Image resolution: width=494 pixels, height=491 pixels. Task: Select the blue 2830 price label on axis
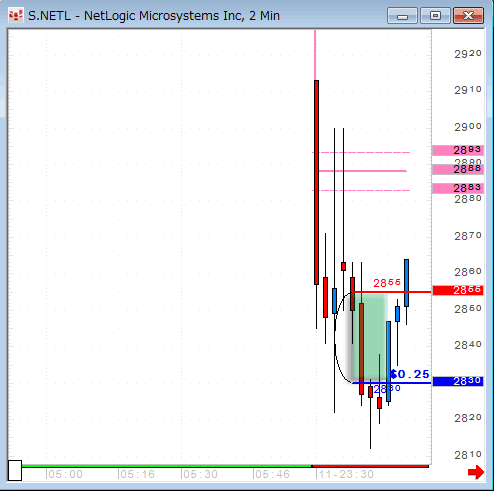[458, 381]
